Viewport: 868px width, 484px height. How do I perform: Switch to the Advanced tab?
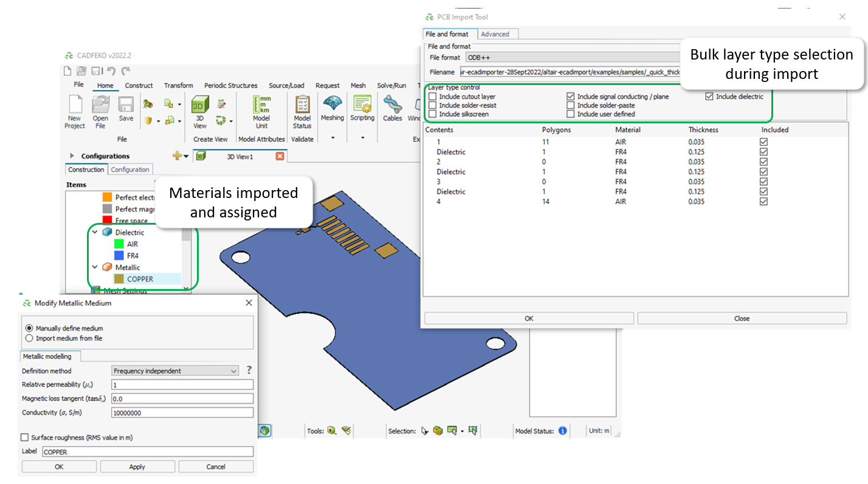[x=495, y=34]
